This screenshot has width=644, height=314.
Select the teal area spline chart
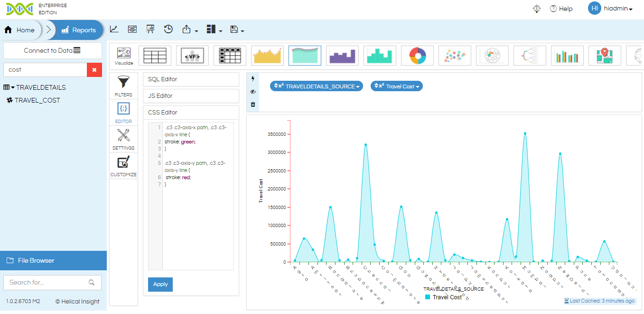pyautogui.click(x=305, y=56)
